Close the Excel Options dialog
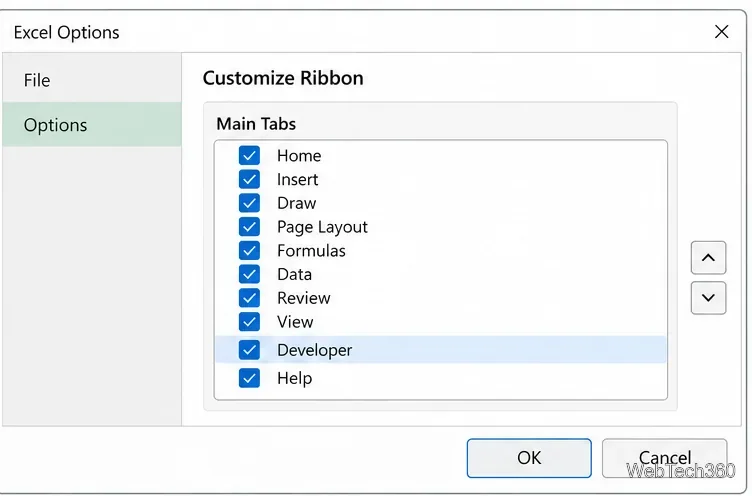The image size is (752, 496). (x=721, y=32)
